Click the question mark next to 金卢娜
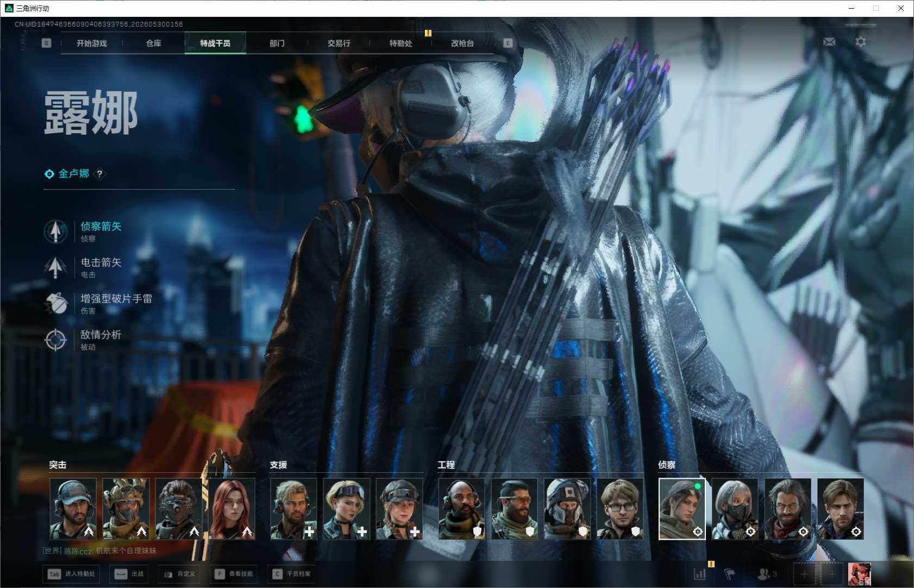This screenshot has height=588, width=914. click(x=99, y=174)
